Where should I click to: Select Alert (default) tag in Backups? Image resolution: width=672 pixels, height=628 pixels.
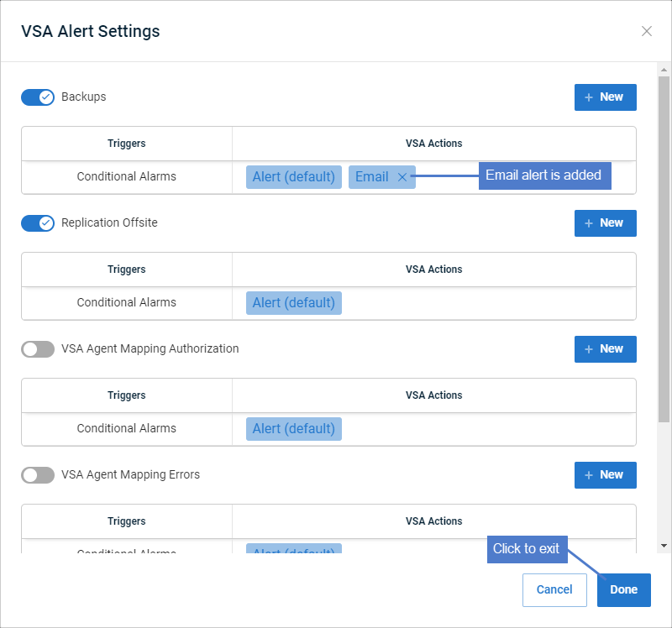point(293,177)
